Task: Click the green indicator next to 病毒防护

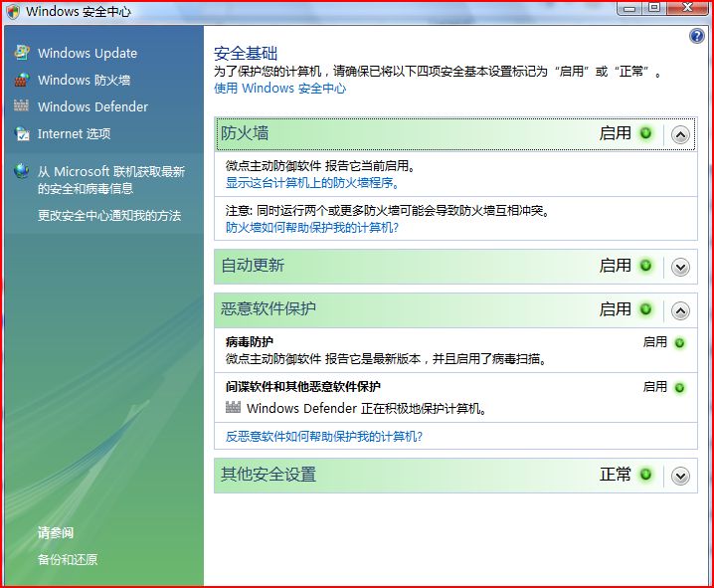Action: 679,343
